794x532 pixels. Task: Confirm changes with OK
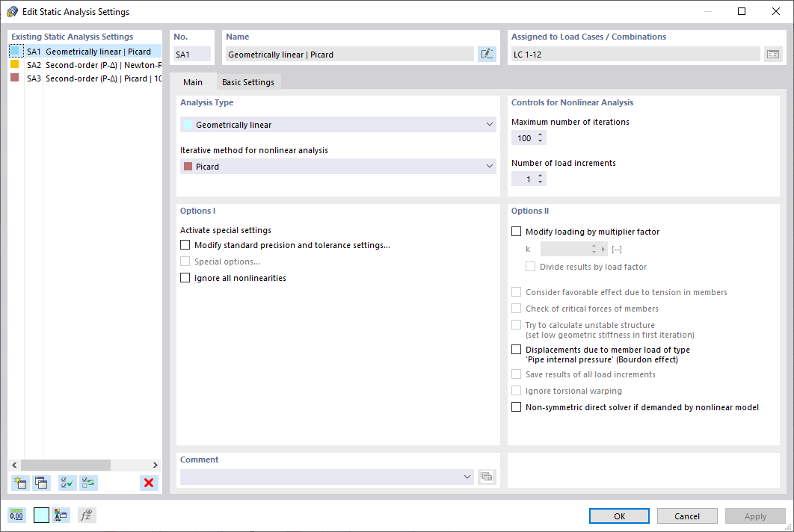(619, 516)
